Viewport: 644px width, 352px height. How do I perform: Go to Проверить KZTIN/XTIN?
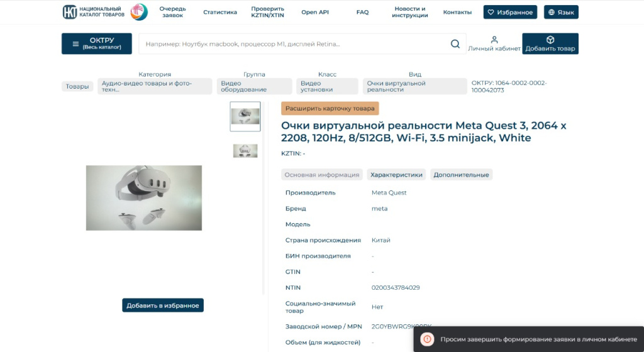(x=267, y=12)
